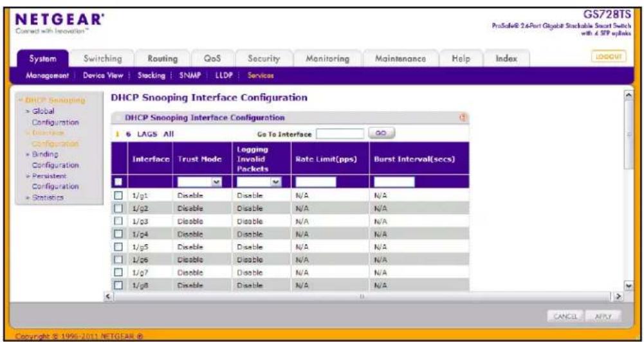This screenshot has height=342, width=644.
Task: Switch to the Routing tab
Action: (163, 59)
